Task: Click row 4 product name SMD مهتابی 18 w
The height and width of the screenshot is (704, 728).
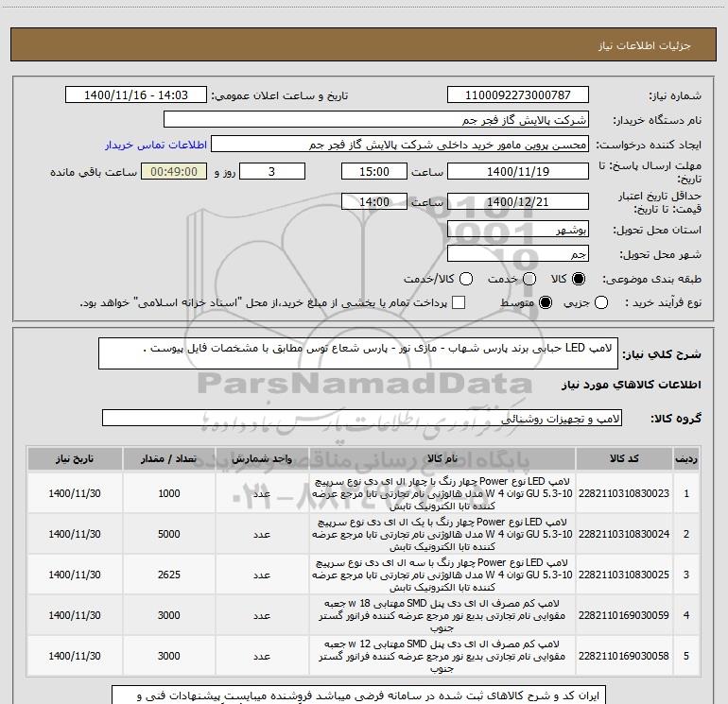Action: [x=442, y=615]
